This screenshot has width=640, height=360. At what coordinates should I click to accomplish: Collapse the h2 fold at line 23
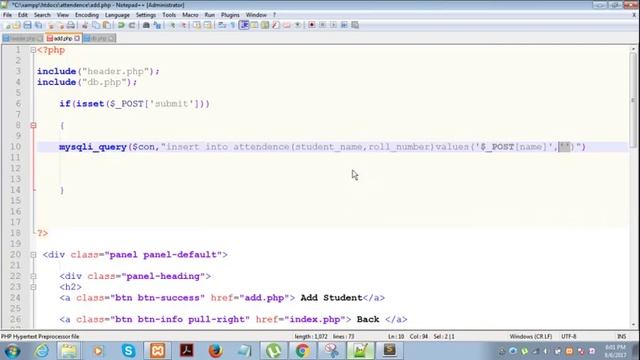[33, 287]
